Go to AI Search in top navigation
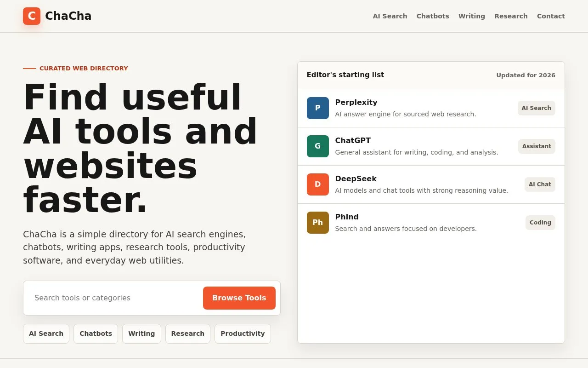This screenshot has width=588, height=368. click(x=390, y=16)
